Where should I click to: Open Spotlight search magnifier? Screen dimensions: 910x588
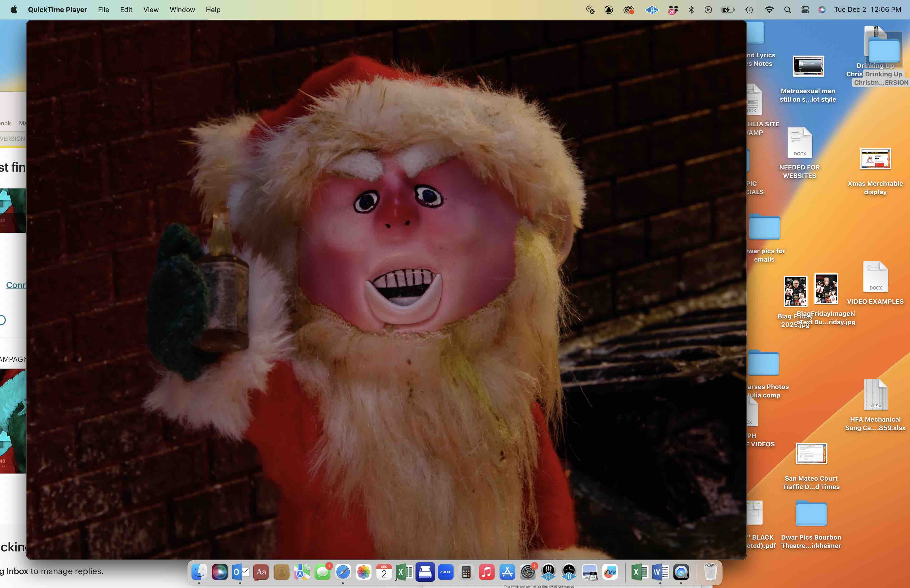point(787,10)
